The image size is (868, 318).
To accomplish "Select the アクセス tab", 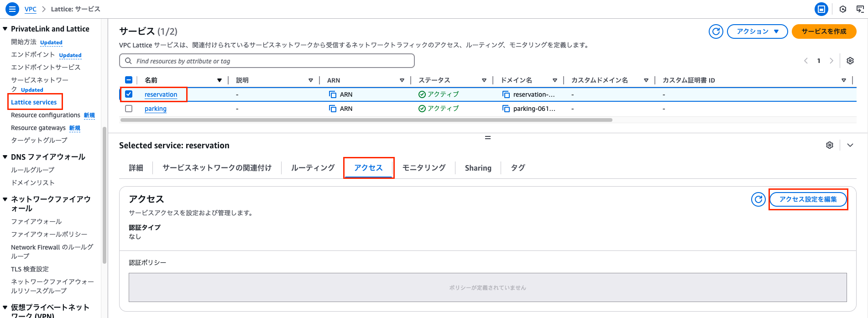I will click(369, 168).
